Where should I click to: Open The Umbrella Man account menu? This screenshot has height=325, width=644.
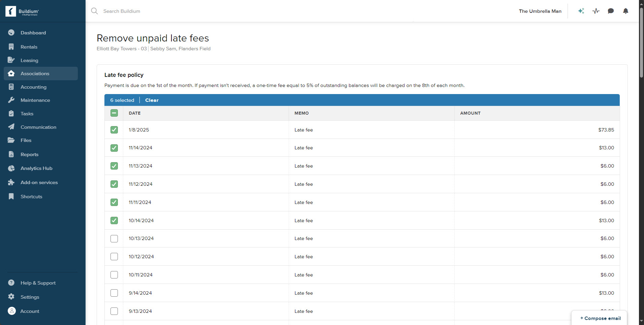(x=540, y=11)
